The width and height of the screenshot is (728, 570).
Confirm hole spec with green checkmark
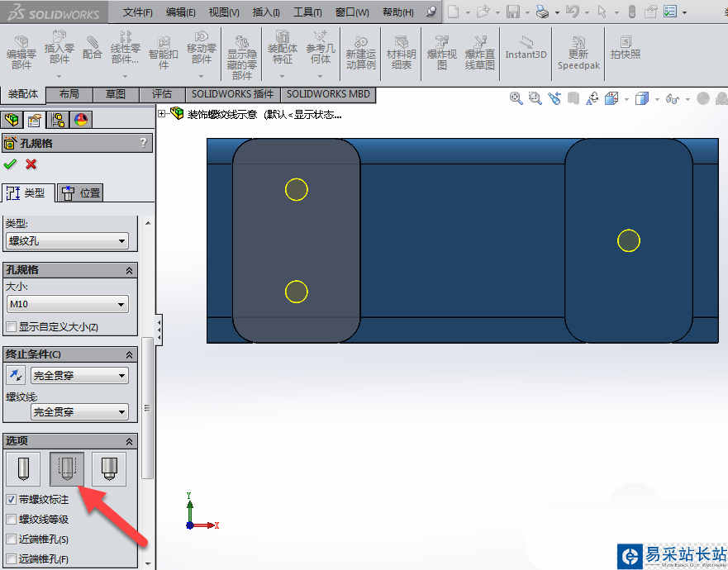[10, 164]
